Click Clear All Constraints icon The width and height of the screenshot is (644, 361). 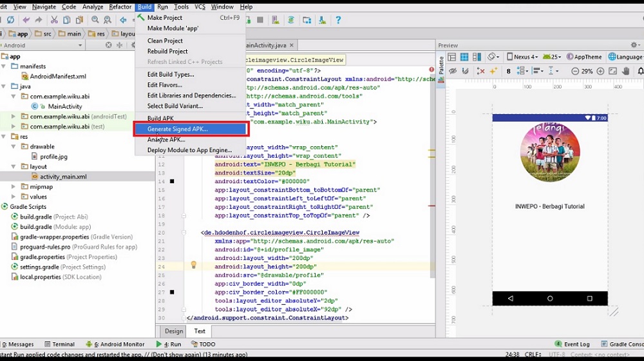(x=480, y=71)
